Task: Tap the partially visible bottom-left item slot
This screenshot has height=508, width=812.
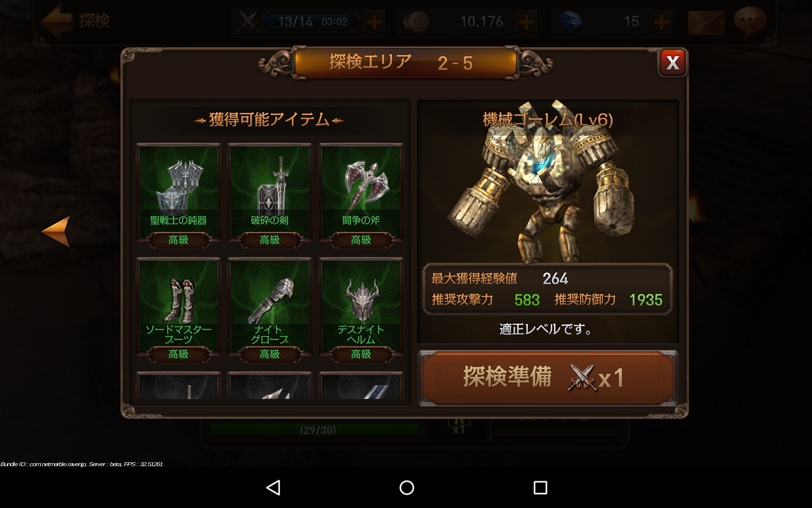Action: [x=178, y=386]
